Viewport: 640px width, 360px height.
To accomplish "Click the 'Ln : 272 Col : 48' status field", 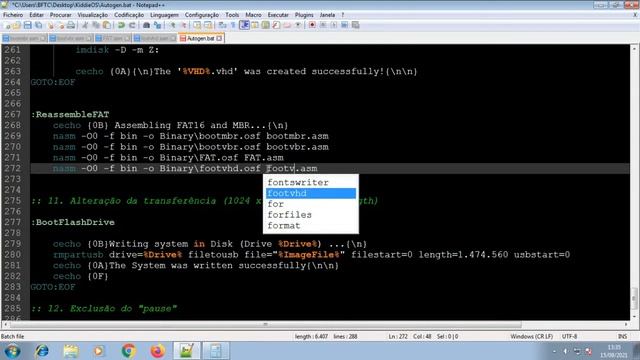I will tap(410, 336).
